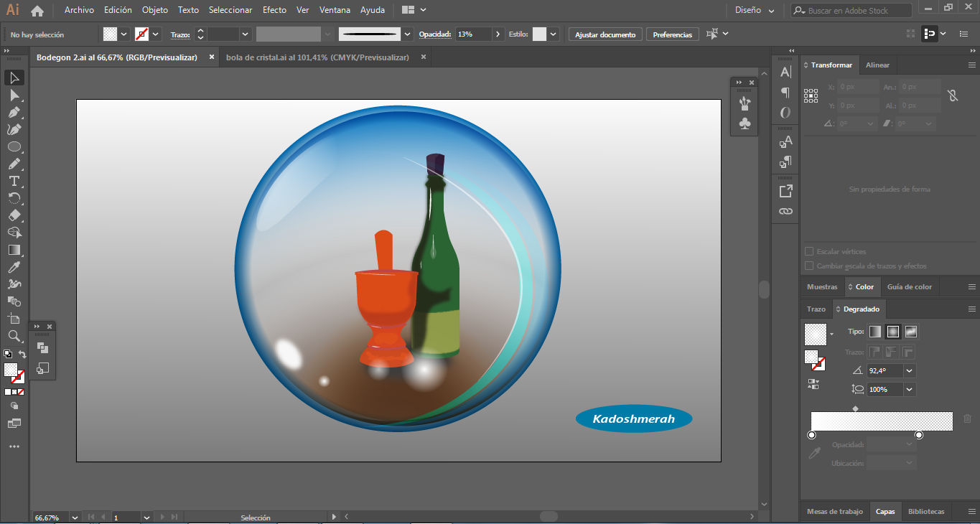Switch to bola de cristal.ai document tab
This screenshot has height=524, width=980.
coord(317,57)
